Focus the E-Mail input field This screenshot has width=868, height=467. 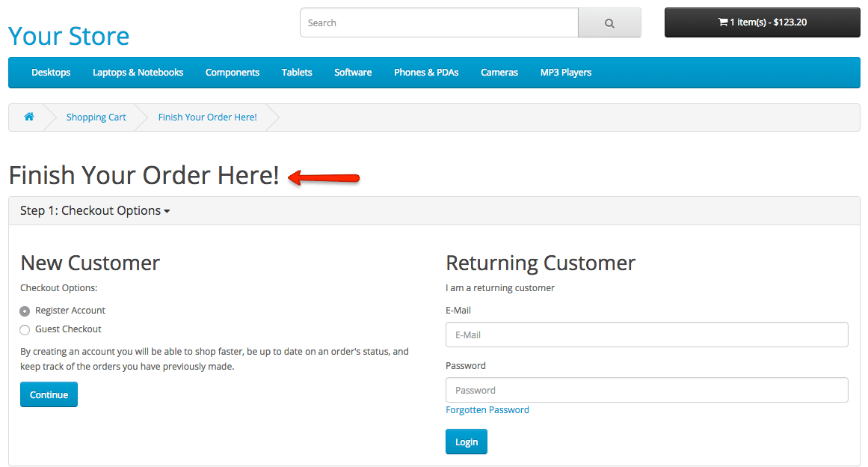pyautogui.click(x=647, y=335)
